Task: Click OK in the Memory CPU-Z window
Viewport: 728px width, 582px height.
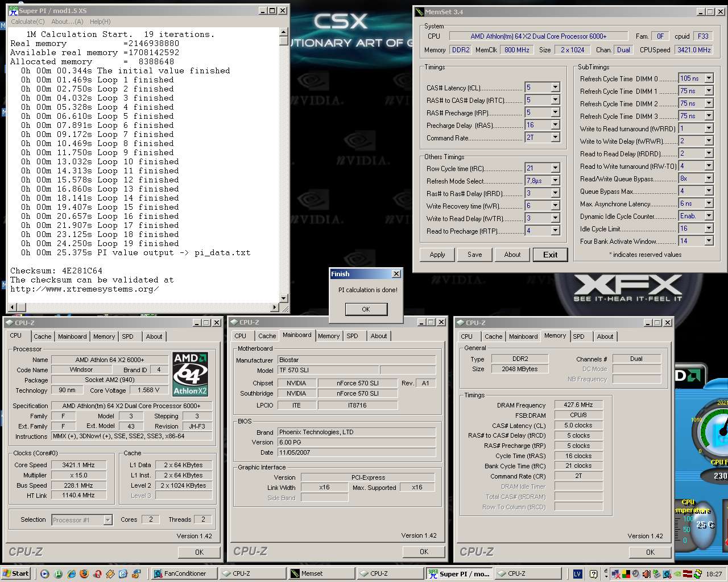Action: coord(650,552)
